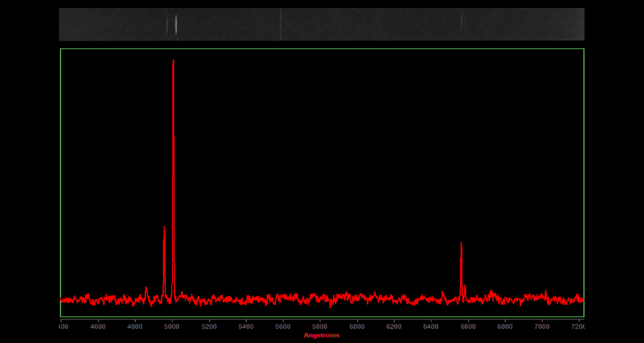Click the faint line at right of spectrum strip
The image size is (644, 343).
pyautogui.click(x=462, y=23)
